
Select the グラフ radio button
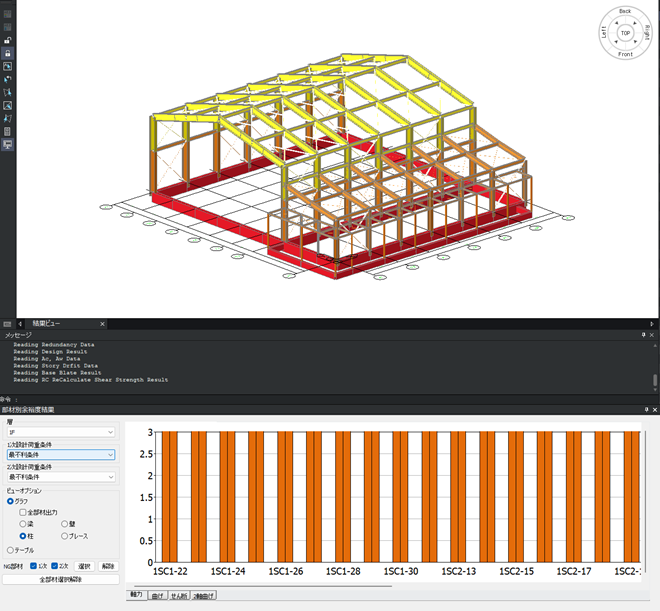click(x=11, y=501)
